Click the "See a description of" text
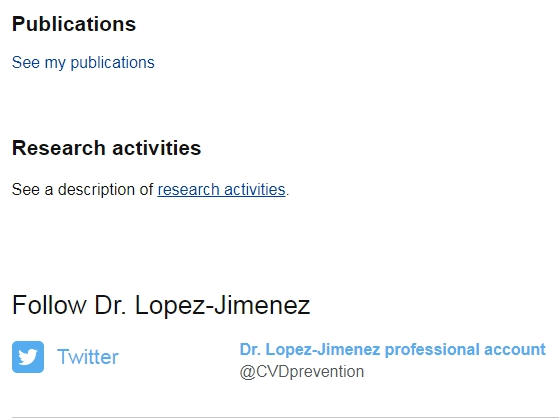Image resolution: width=559 pixels, height=419 pixels. coord(82,189)
